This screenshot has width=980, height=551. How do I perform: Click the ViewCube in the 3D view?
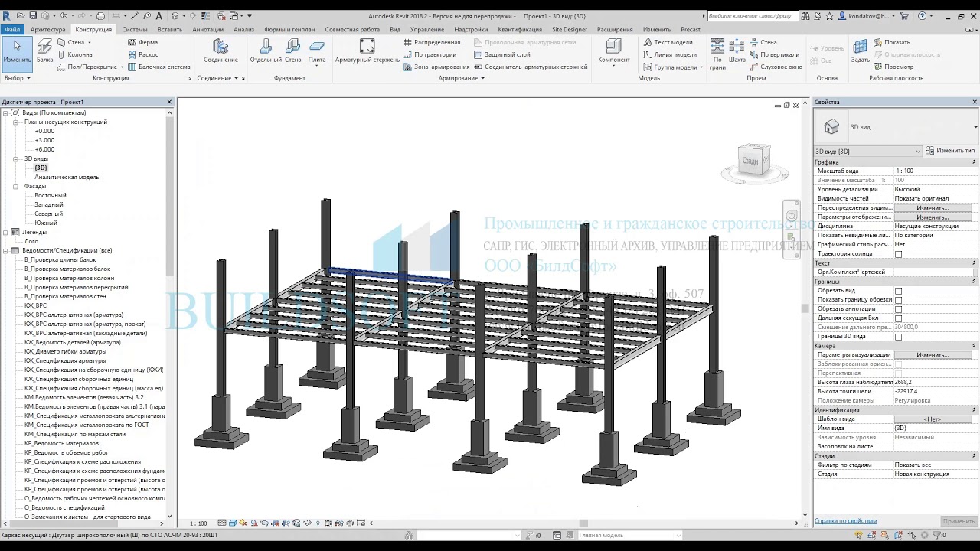(x=753, y=161)
